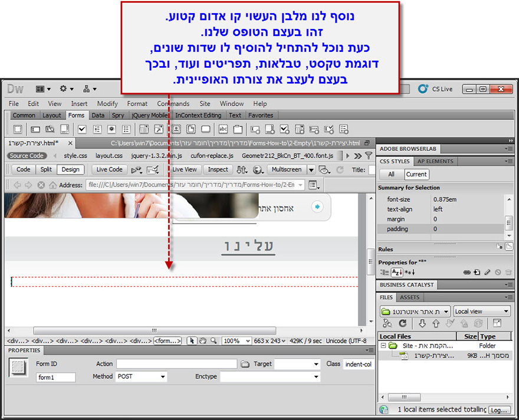Open the Local view dropdown

482,311
